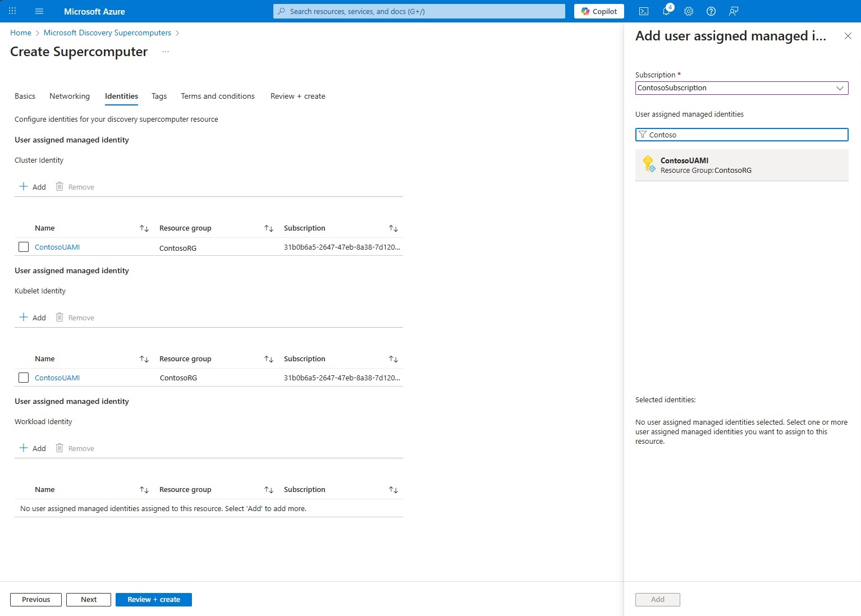Click subscription ID in Kubelet Identity row
Image resolution: width=861 pixels, height=616 pixels.
(342, 378)
